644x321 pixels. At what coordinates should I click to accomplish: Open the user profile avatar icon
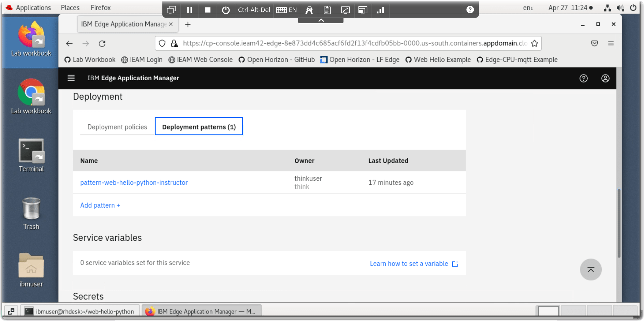click(x=605, y=79)
